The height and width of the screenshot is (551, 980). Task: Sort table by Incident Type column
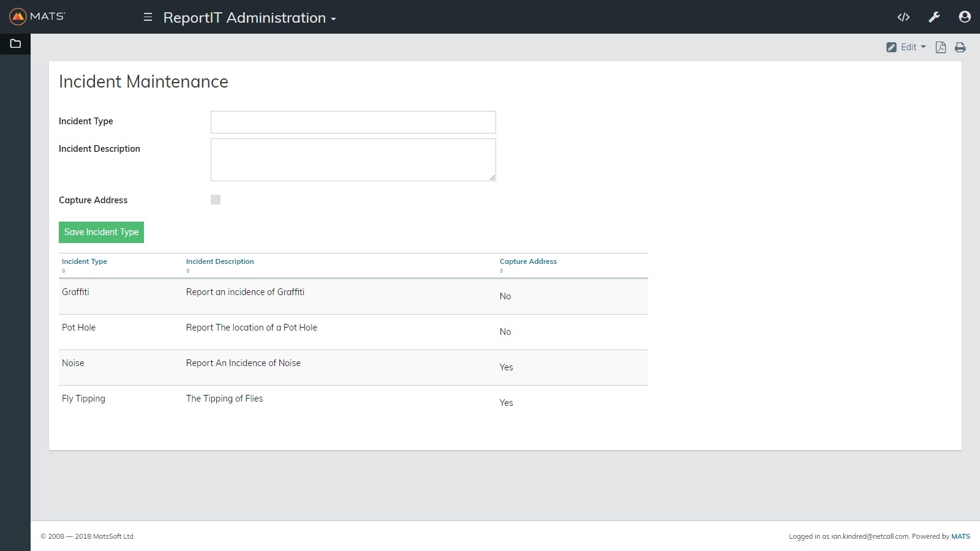click(x=85, y=261)
